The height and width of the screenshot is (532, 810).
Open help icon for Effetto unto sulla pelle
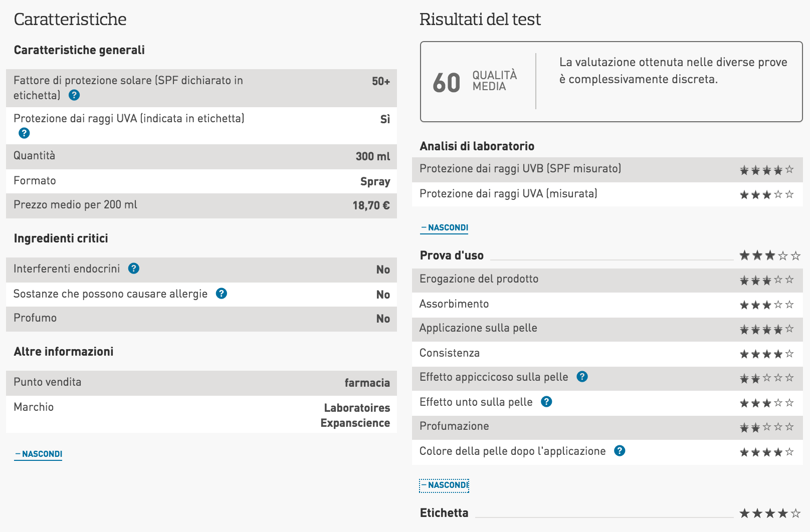546,402
